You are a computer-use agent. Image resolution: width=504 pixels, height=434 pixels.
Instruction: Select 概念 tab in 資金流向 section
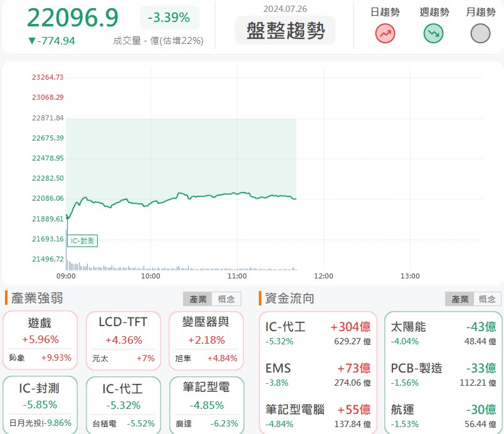pos(487,299)
